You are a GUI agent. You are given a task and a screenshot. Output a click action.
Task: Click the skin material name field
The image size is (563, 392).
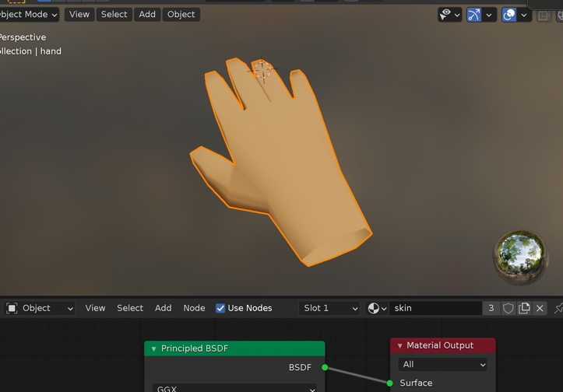tap(435, 308)
